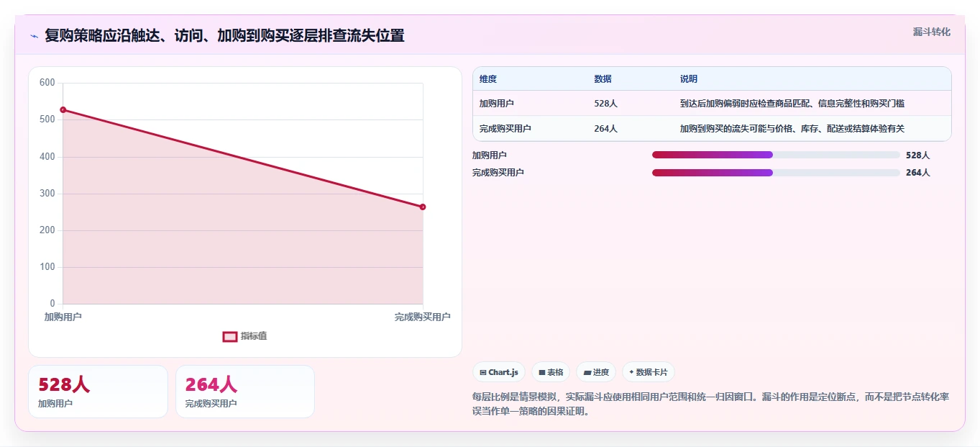Select the Chart.js chip
Viewport: 980px width, 447px height.
[x=499, y=372]
